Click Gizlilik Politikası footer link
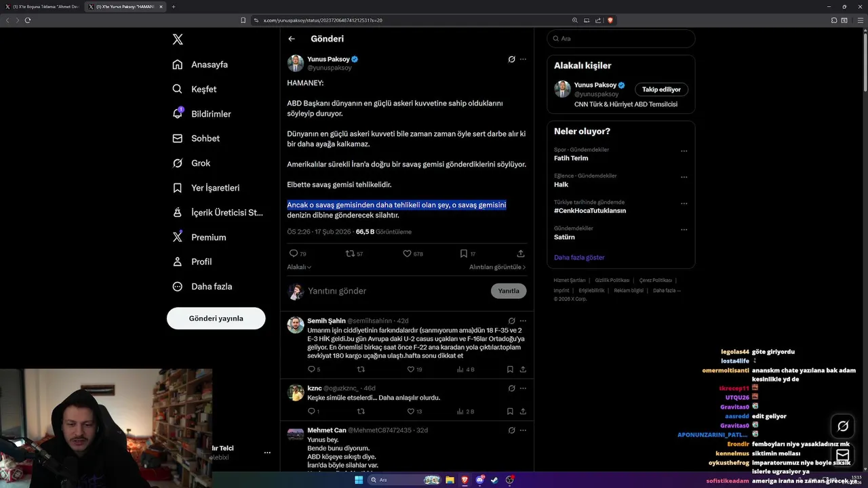The height and width of the screenshot is (488, 868). pyautogui.click(x=613, y=280)
